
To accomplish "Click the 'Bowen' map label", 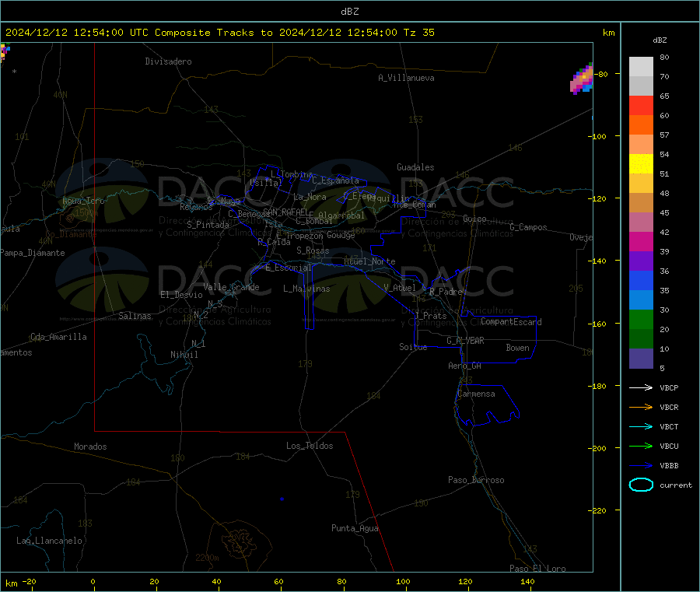I will 518,348.
